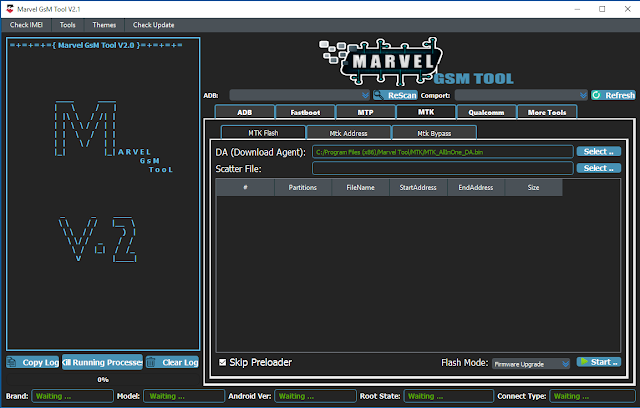Click the StartAddress column header

pos(418,187)
